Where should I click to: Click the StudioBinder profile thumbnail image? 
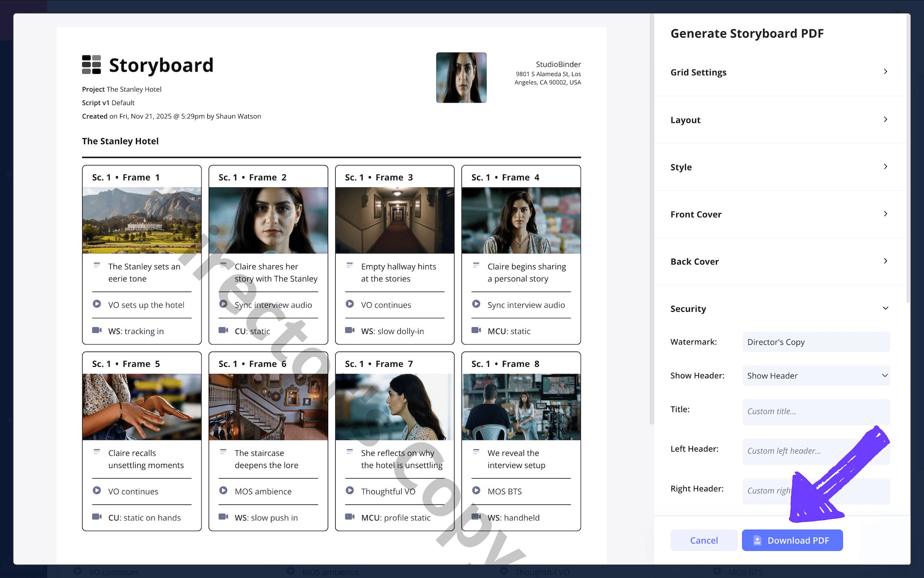461,77
